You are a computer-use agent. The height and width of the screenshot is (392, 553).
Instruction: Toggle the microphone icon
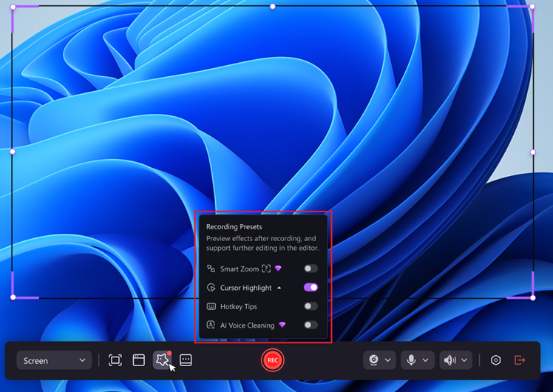(411, 360)
